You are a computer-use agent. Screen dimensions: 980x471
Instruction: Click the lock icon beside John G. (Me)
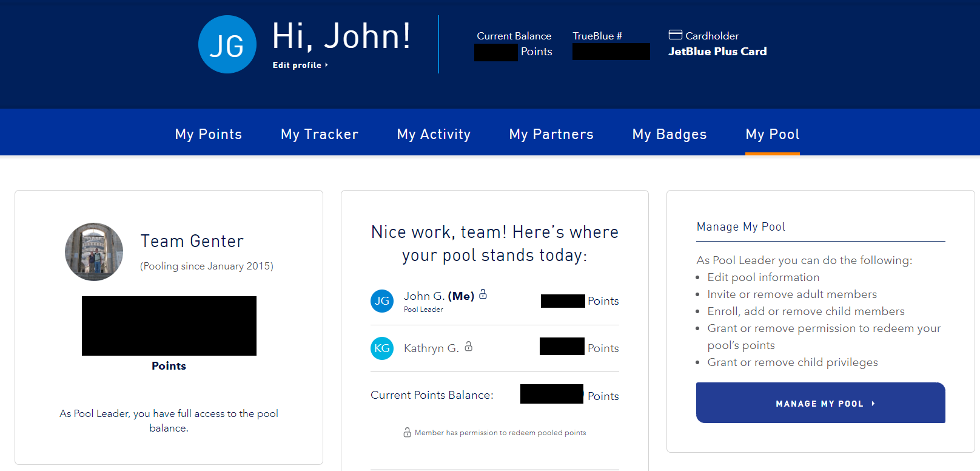coord(483,294)
